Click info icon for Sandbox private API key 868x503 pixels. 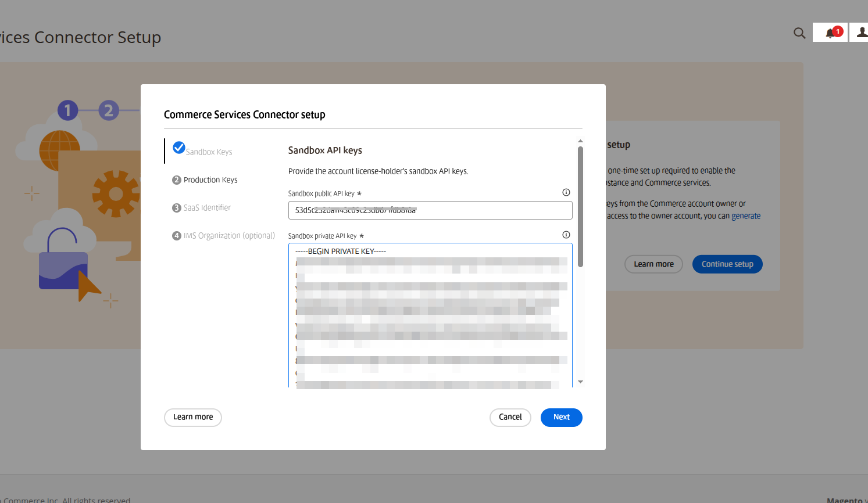566,235
